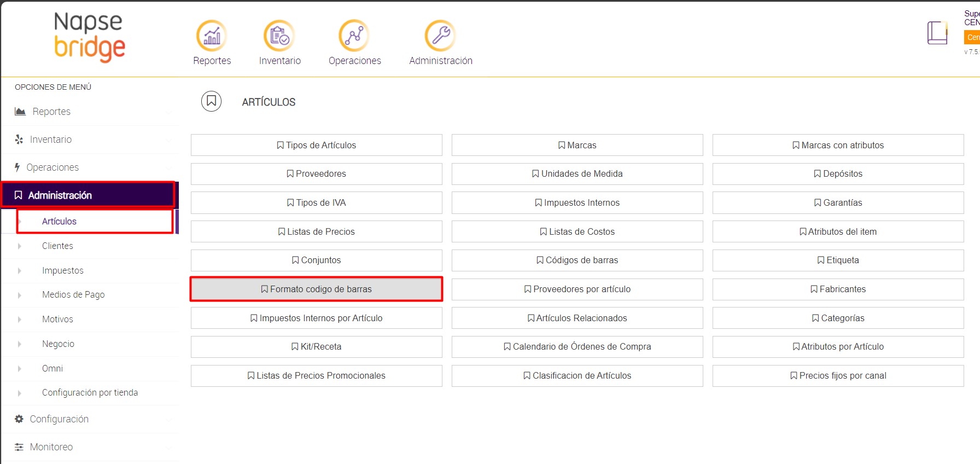This screenshot has width=980, height=464.
Task: Open the Kit/Receta button
Action: 316,346
